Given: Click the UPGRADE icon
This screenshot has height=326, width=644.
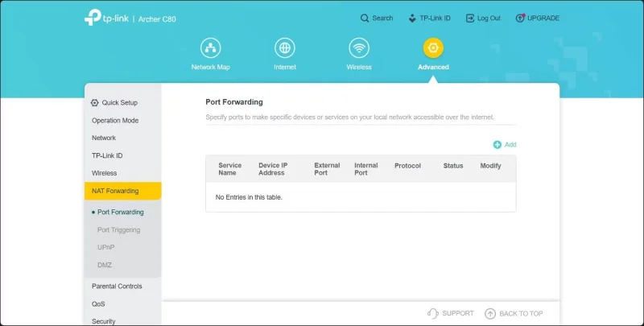Looking at the screenshot, I should pos(520,18).
